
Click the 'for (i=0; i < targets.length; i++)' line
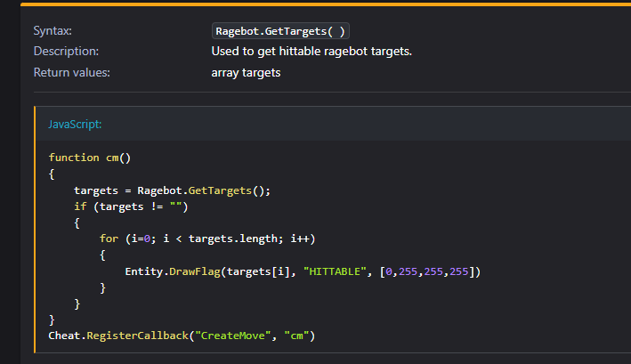coord(207,239)
